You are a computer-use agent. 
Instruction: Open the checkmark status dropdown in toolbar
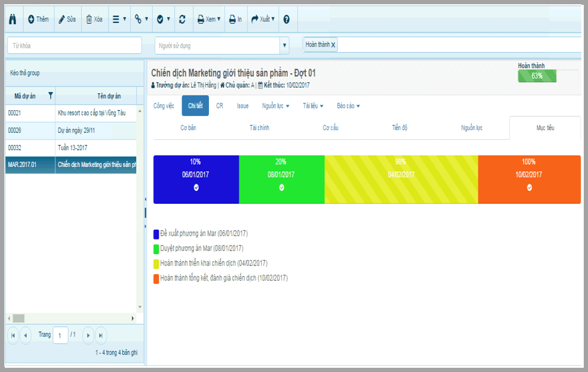pyautogui.click(x=164, y=19)
